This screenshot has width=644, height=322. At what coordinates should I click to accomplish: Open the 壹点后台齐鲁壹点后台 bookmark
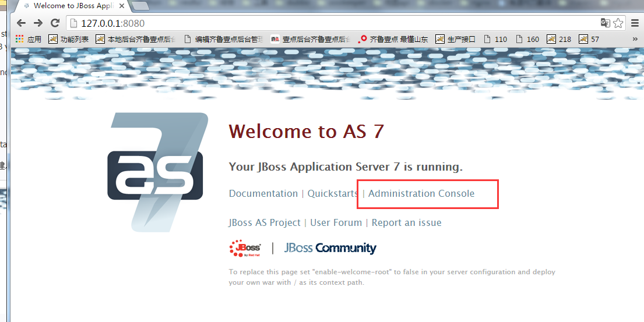tap(311, 39)
